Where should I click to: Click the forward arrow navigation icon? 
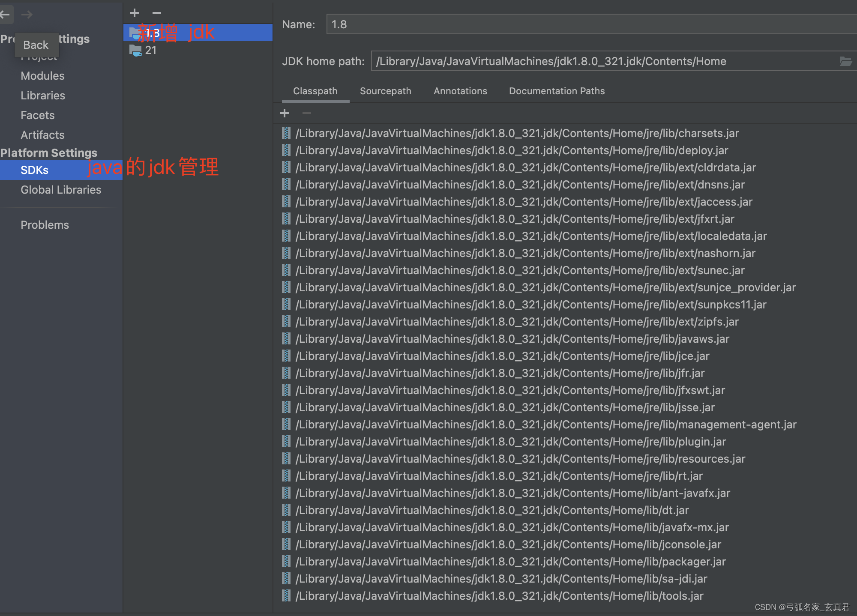click(x=27, y=15)
